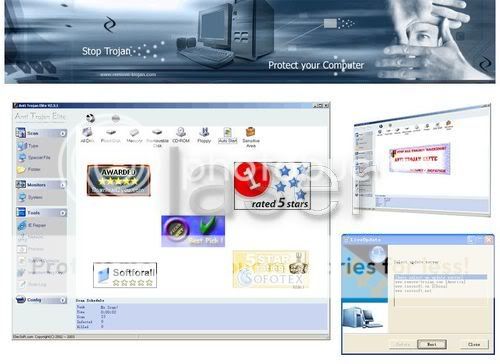Select the Memory scan icon

(x=134, y=133)
